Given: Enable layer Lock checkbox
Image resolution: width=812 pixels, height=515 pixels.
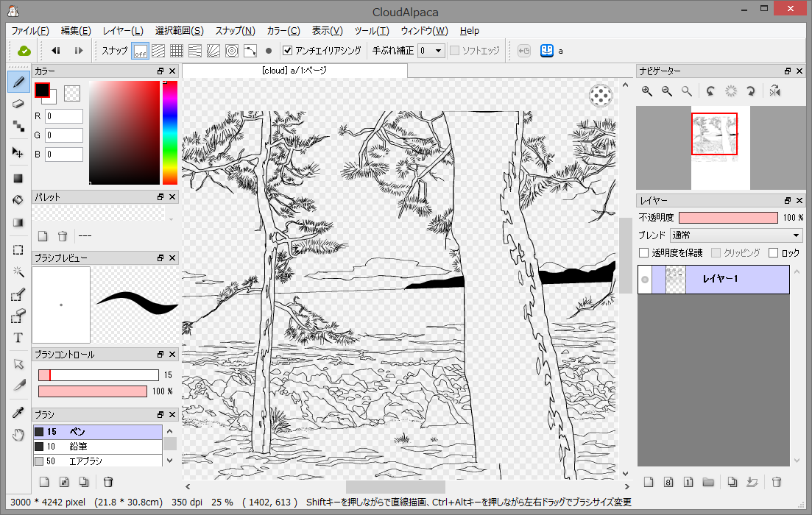Looking at the screenshot, I should point(773,252).
